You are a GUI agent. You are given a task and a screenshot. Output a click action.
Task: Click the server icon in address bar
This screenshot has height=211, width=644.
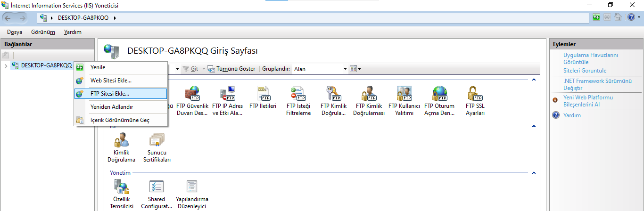(x=43, y=17)
